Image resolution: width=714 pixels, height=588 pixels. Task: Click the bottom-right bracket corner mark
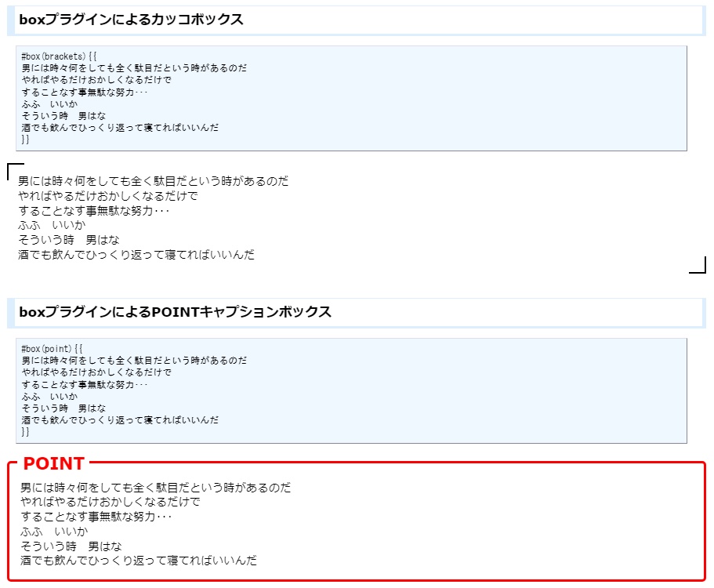(x=696, y=265)
